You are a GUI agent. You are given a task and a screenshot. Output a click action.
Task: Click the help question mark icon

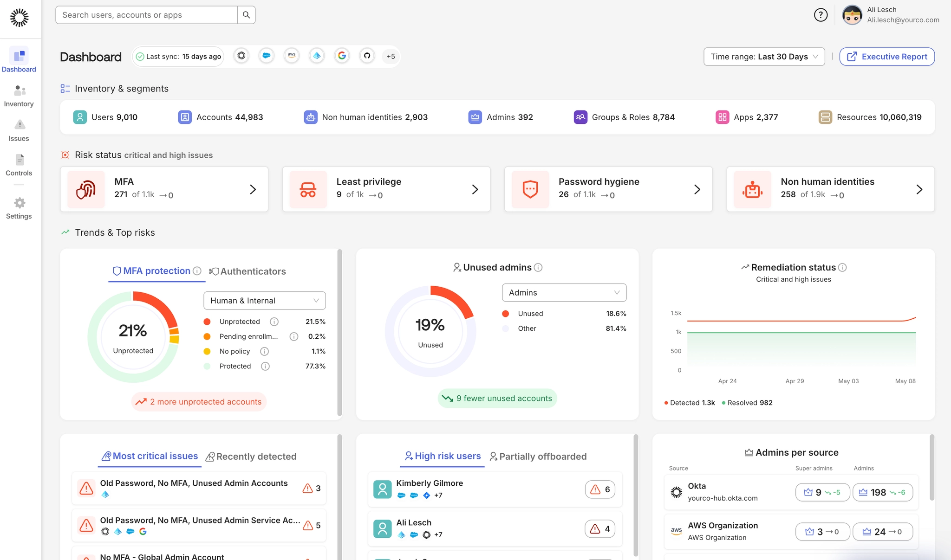pyautogui.click(x=821, y=15)
